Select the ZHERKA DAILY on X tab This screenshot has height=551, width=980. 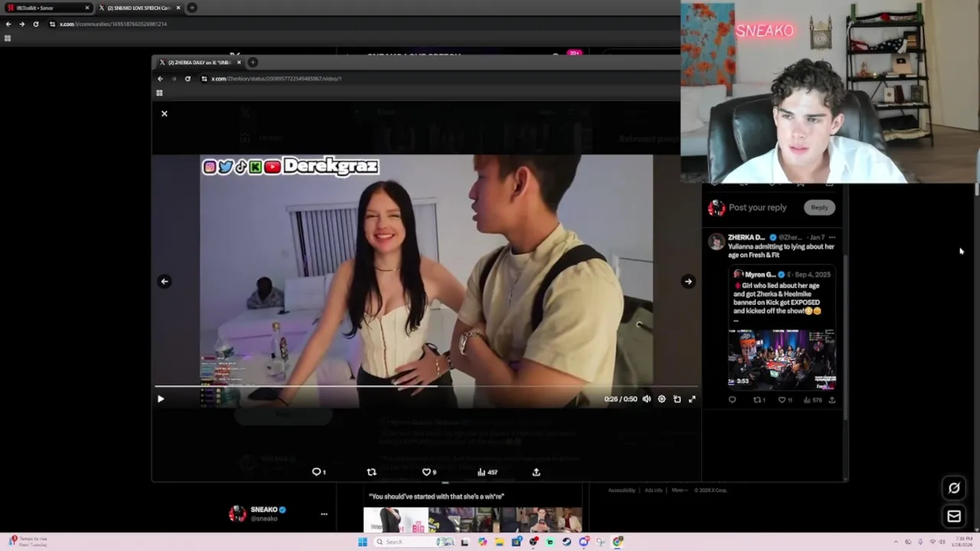(199, 62)
